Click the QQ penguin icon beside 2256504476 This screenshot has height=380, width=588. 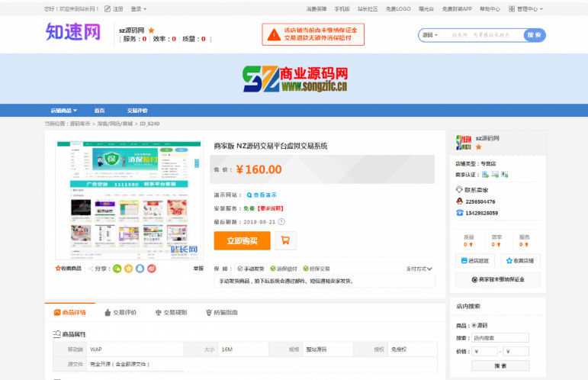tap(460, 201)
